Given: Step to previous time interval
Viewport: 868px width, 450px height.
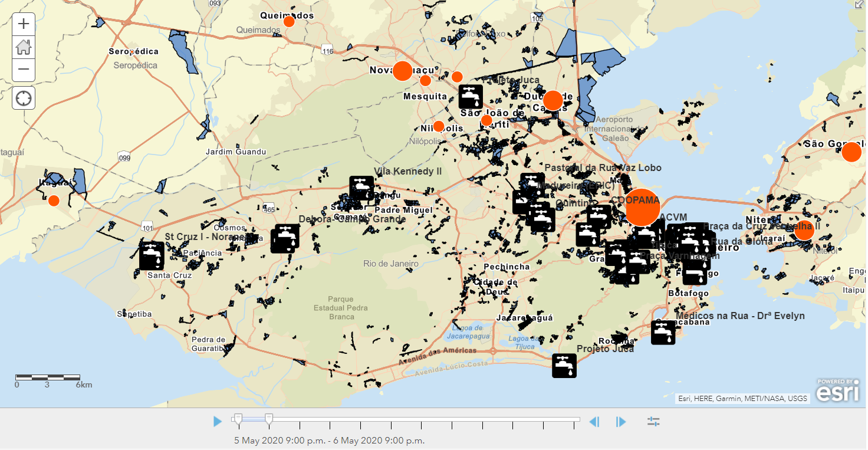Looking at the screenshot, I should coord(594,422).
